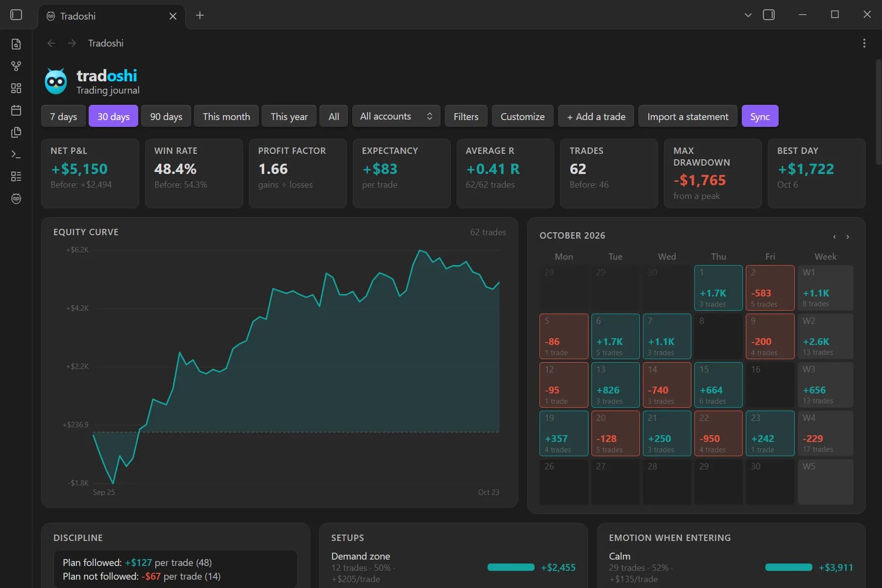Expand the tab list chevron in title bar
The height and width of the screenshot is (588, 882).
pos(748,15)
